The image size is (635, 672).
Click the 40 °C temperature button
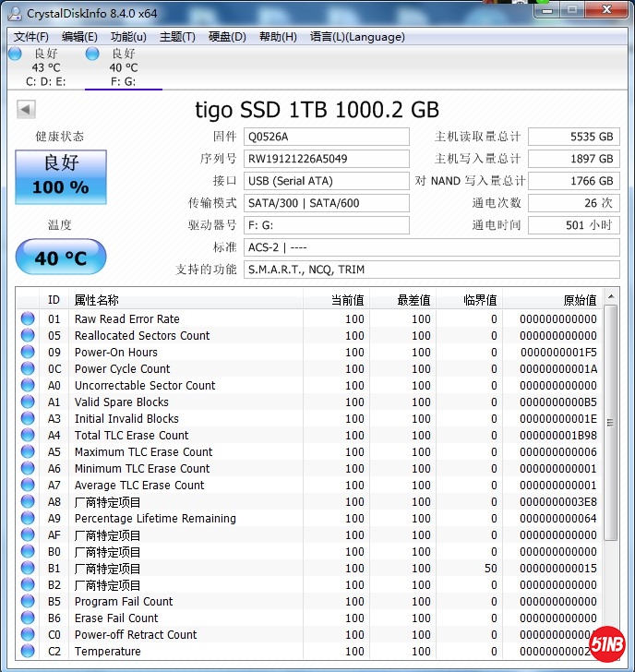tap(61, 258)
